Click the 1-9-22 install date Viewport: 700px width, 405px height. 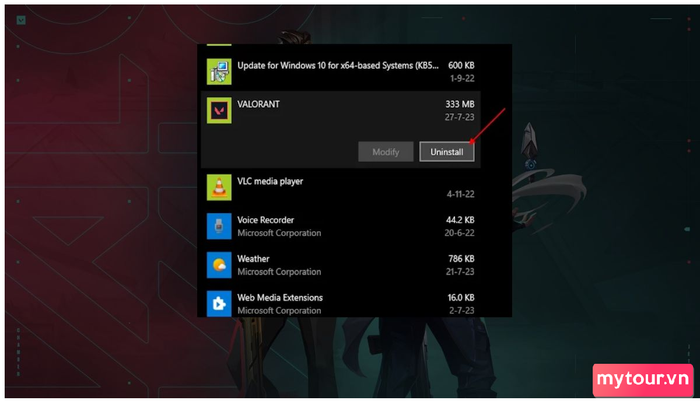462,78
